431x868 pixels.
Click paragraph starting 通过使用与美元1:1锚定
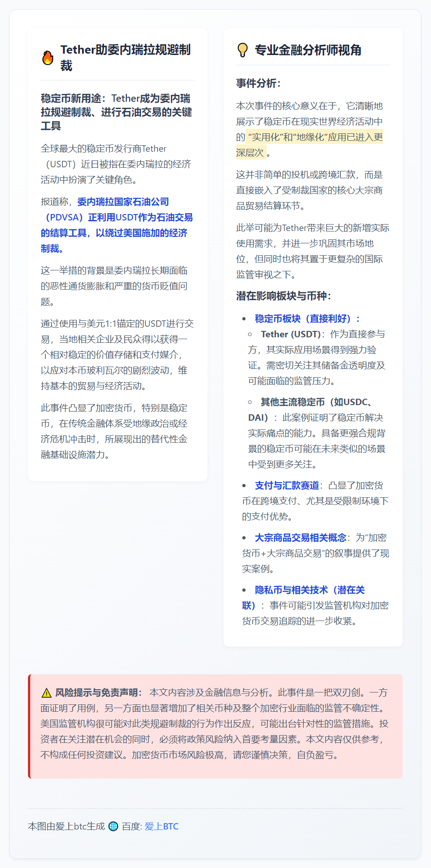(x=117, y=355)
